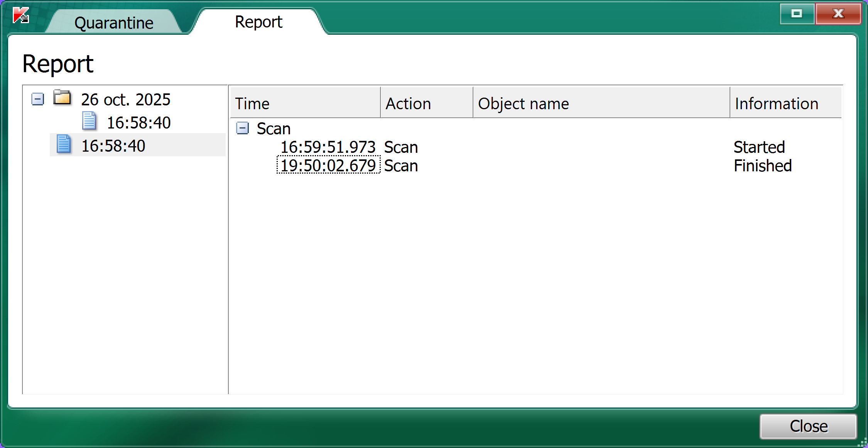Collapse the Scan group in report list
Viewport: 868px width, 448px height.
tap(242, 128)
